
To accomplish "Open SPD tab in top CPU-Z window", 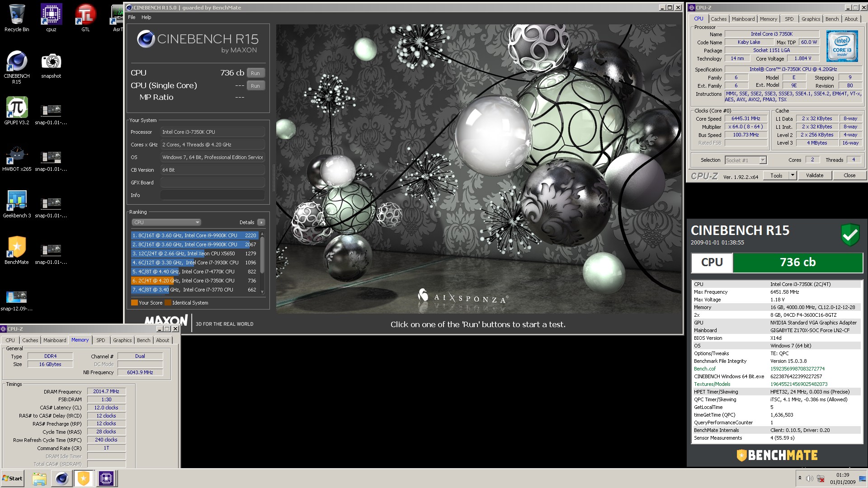I will (x=789, y=19).
